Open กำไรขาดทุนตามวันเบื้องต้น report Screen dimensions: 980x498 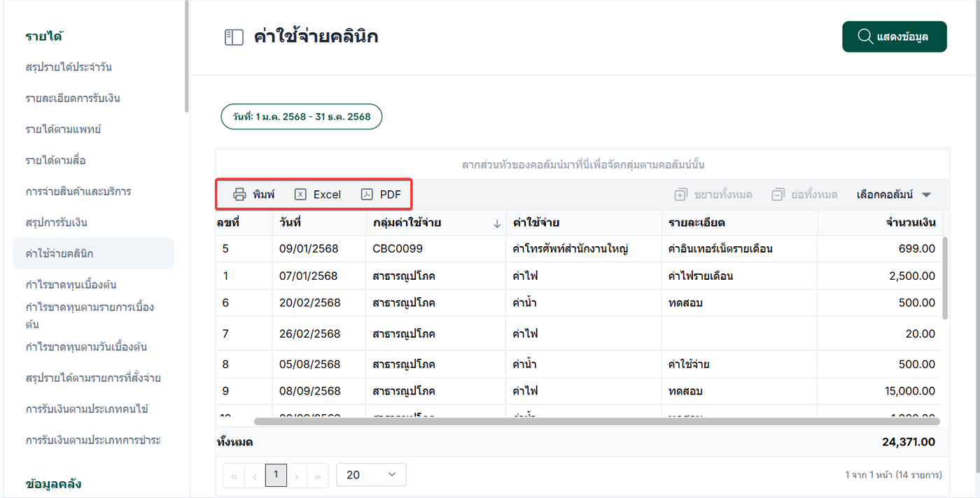pos(86,347)
